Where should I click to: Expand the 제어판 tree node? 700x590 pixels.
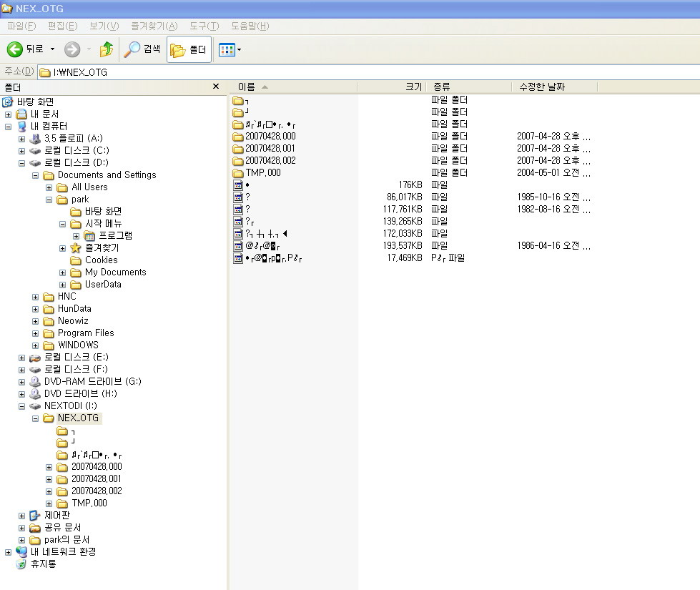click(x=22, y=516)
